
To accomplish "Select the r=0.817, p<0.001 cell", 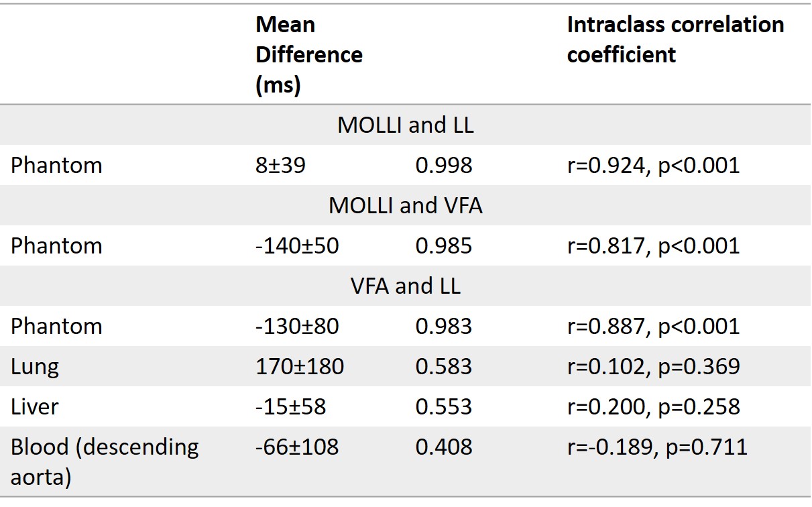I will tap(653, 246).
